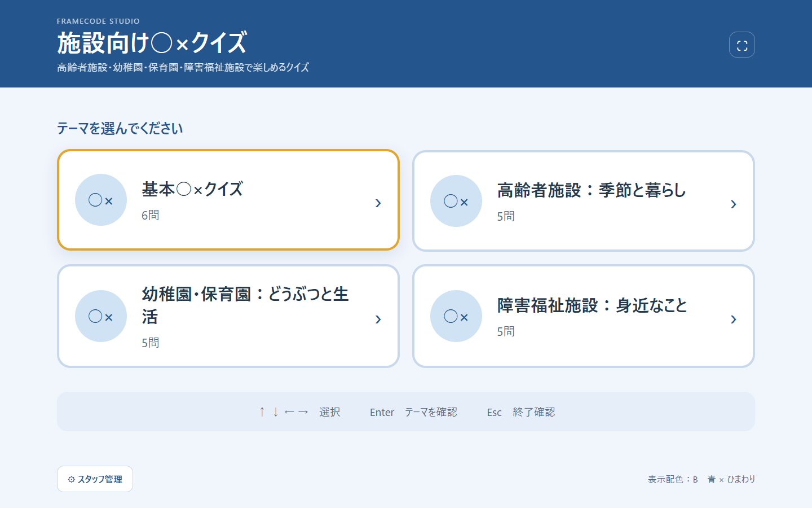Image resolution: width=812 pixels, height=508 pixels.
Task: Click the FRAMECODE STUDIO label
Action: (98, 21)
